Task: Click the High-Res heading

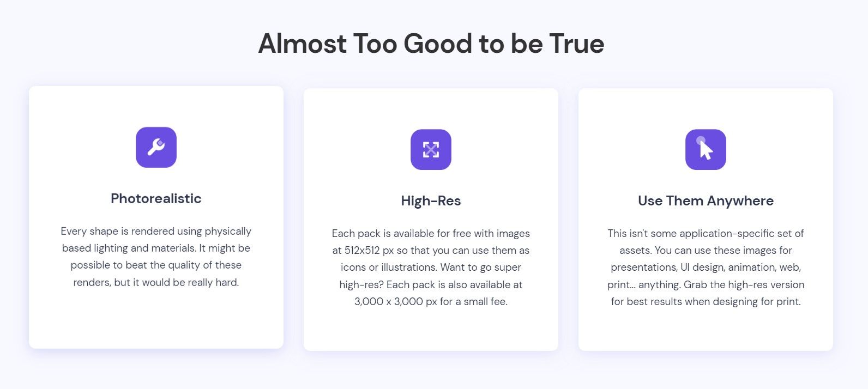Action: [431, 200]
